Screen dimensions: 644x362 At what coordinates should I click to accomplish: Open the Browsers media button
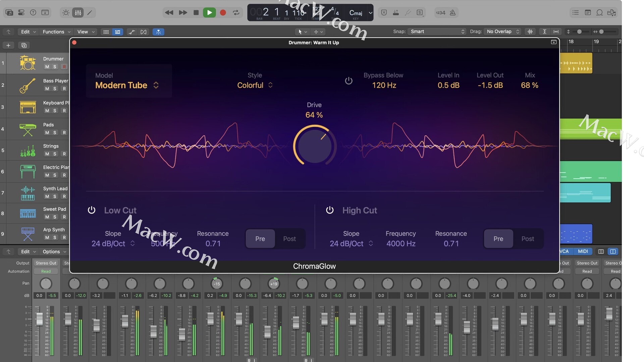pos(611,12)
